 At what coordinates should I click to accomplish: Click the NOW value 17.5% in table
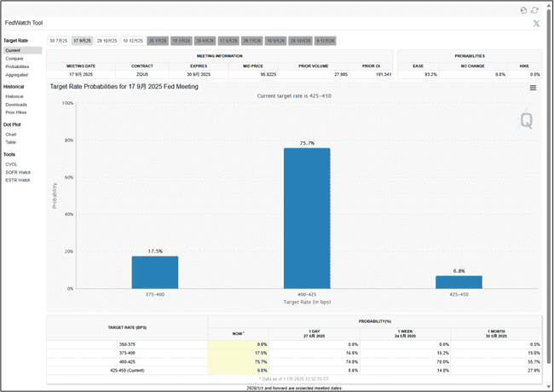pyautogui.click(x=261, y=353)
